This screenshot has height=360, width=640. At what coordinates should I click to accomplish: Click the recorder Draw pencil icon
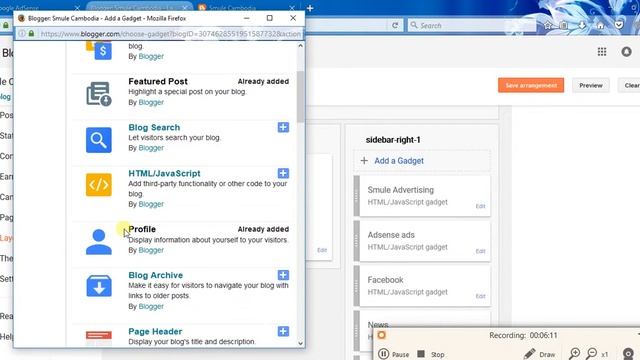[529, 353]
